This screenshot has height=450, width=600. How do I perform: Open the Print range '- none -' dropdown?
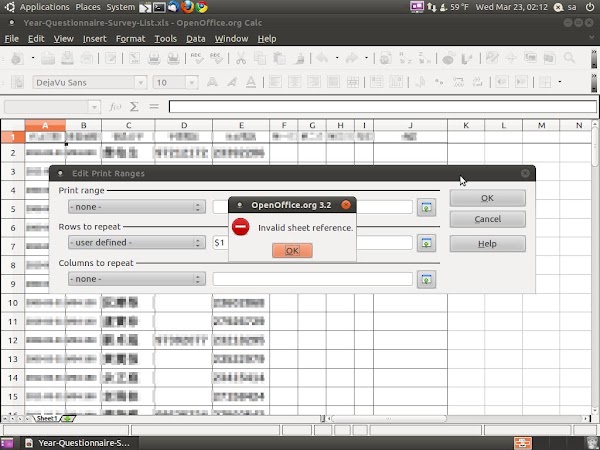coord(137,207)
